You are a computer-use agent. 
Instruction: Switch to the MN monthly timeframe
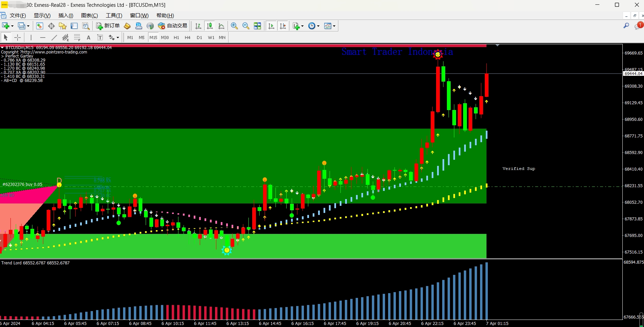(222, 38)
